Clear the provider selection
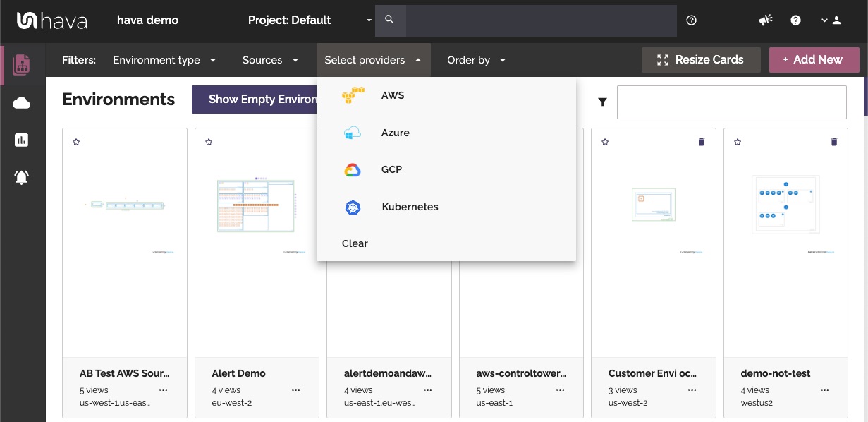The height and width of the screenshot is (422, 868). pyautogui.click(x=446, y=243)
